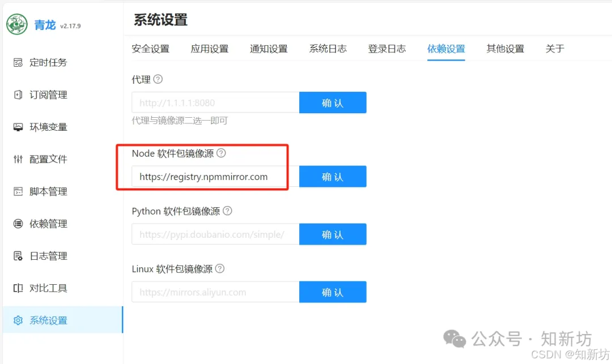Click the Linux 软件包镜像源 input field
Image resolution: width=612 pixels, height=364 pixels.
click(215, 292)
